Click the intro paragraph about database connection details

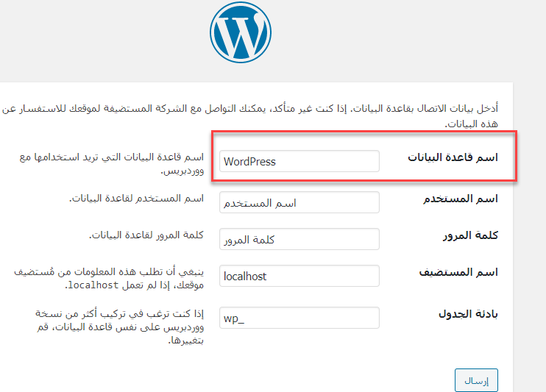tap(250, 116)
